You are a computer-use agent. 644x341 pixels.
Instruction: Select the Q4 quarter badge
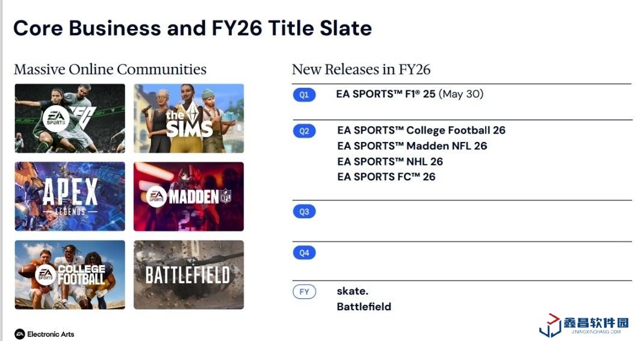point(304,253)
